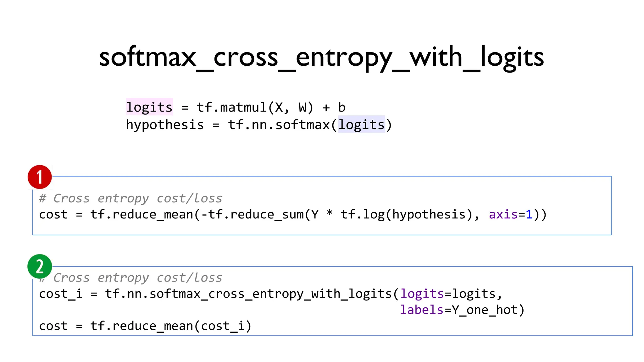Click the purple highlighted logits in softmax call
644x362 pixels.
coord(361,125)
